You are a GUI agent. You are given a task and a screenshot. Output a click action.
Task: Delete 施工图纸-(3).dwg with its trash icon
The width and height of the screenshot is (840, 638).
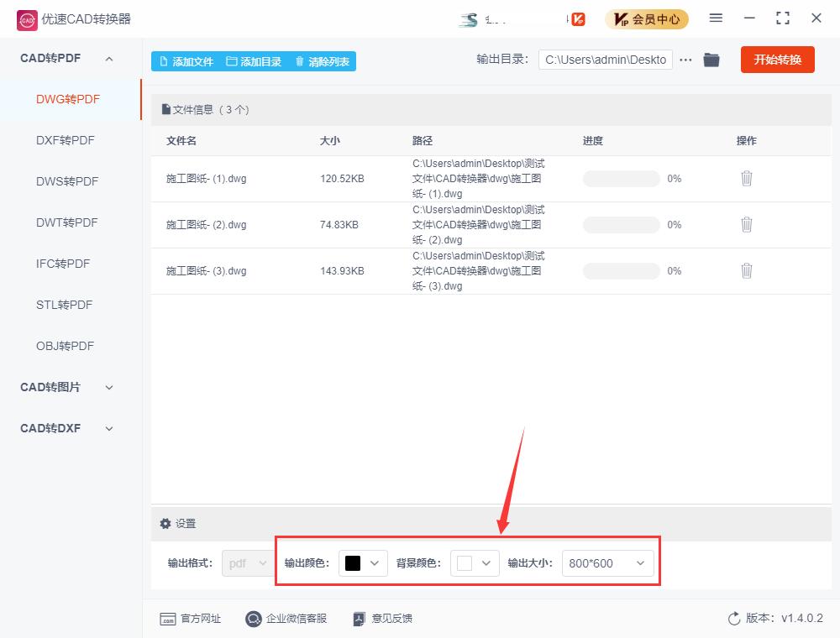(747, 270)
